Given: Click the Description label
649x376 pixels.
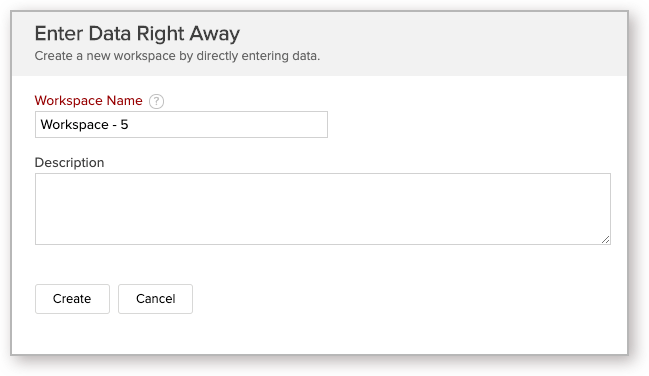Looking at the screenshot, I should pyautogui.click(x=69, y=162).
